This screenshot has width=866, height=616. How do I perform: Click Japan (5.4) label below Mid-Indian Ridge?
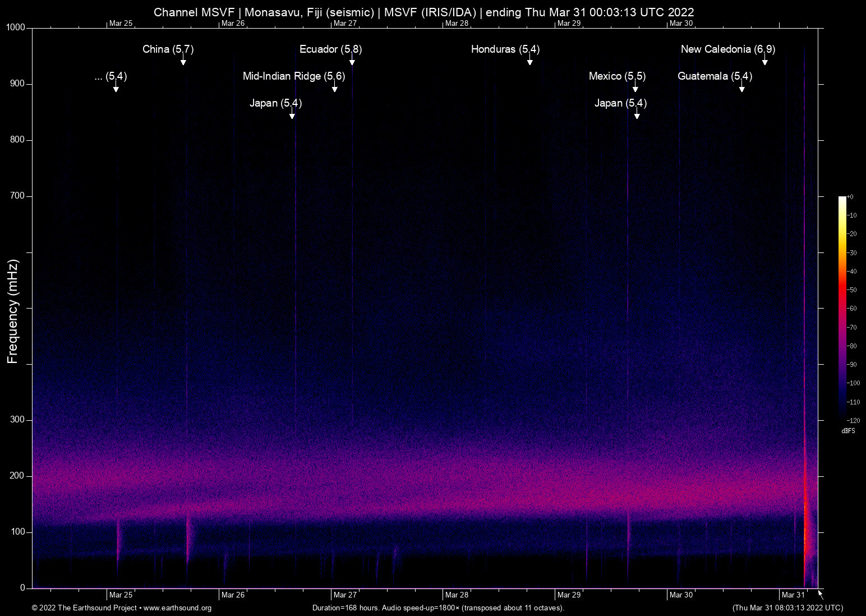(275, 103)
